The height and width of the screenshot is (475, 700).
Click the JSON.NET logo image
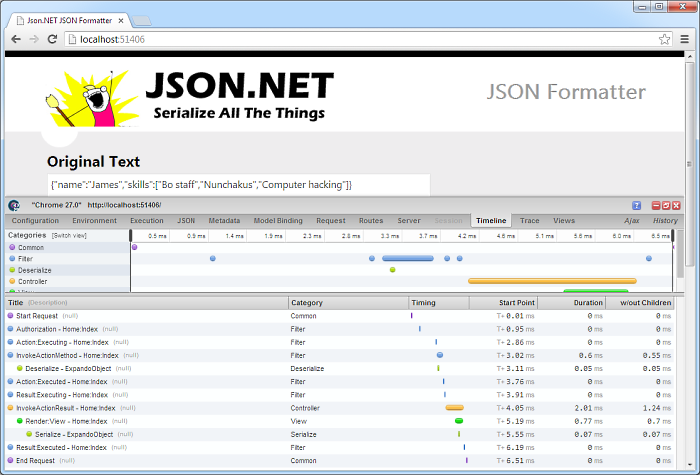point(189,97)
